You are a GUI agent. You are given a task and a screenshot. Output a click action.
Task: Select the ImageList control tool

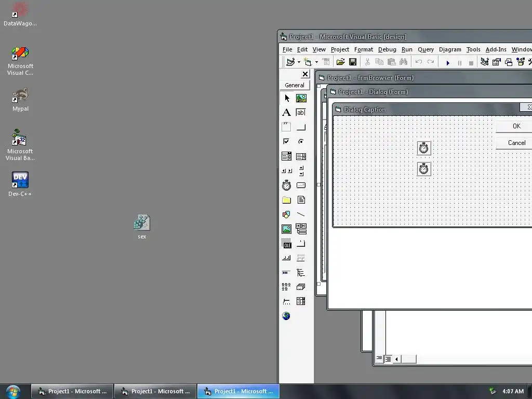[x=301, y=287]
